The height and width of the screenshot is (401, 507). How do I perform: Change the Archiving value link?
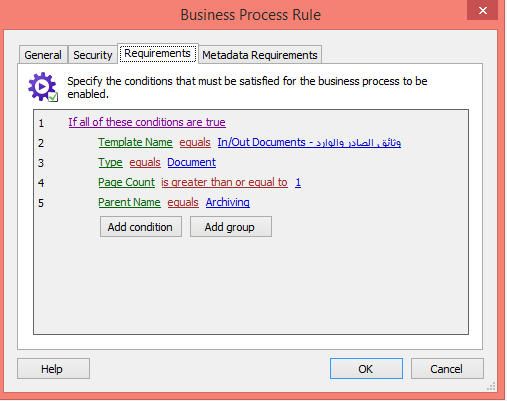point(228,202)
